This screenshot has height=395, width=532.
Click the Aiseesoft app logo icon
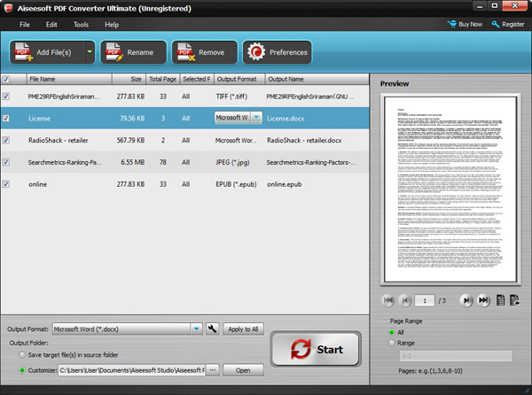click(x=8, y=8)
